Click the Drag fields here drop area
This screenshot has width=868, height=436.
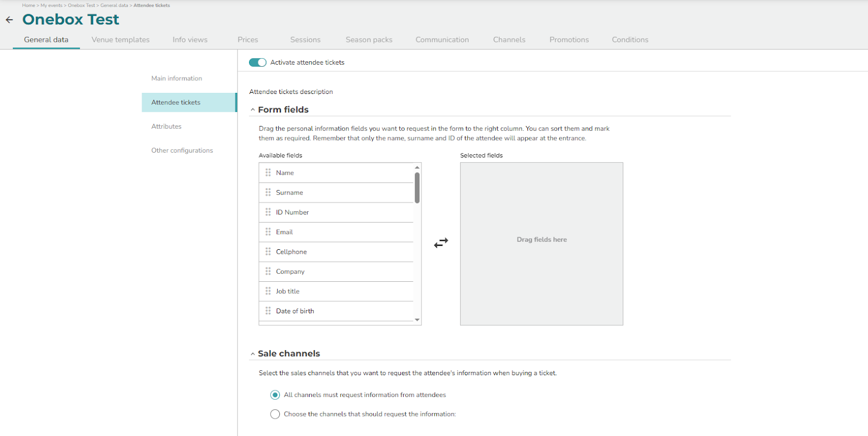(x=541, y=244)
